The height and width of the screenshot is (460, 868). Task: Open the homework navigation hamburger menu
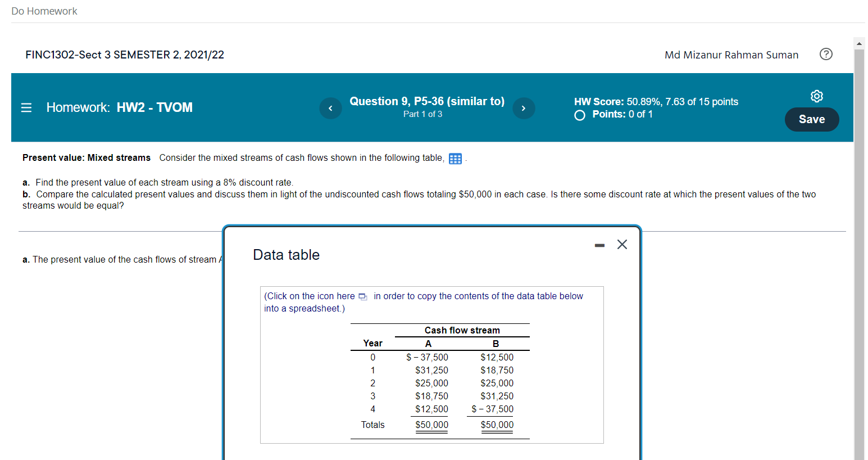pyautogui.click(x=25, y=107)
